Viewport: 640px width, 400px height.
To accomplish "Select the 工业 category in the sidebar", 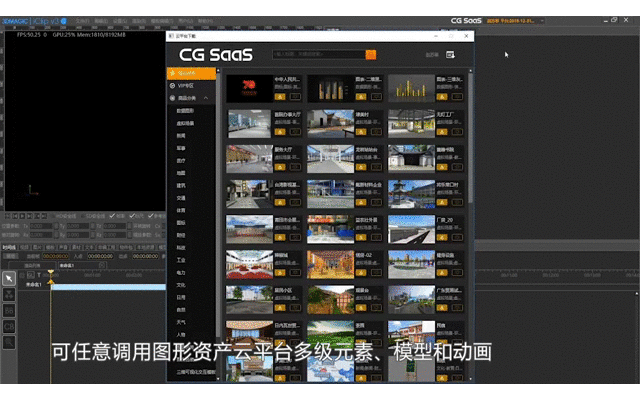I will click(181, 260).
